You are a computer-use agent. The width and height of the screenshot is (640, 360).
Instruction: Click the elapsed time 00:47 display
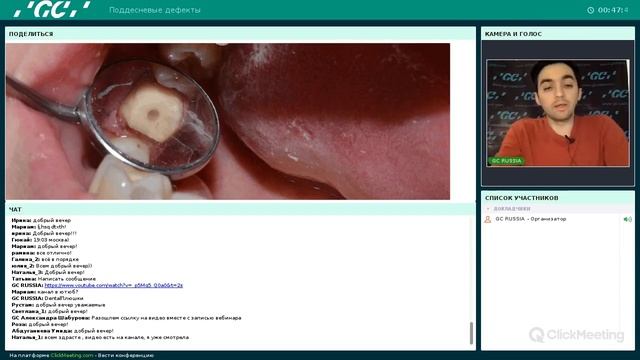[613, 10]
